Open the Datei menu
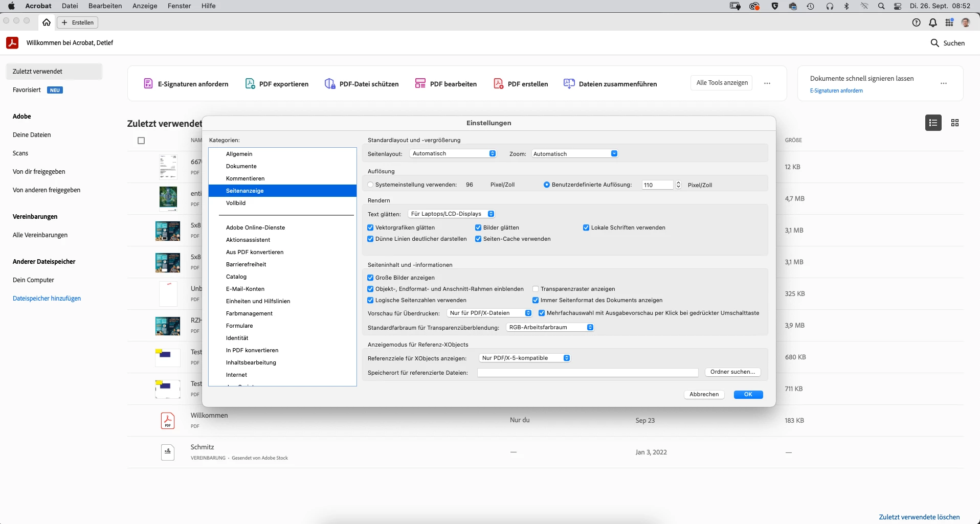Image resolution: width=980 pixels, height=524 pixels. click(70, 6)
